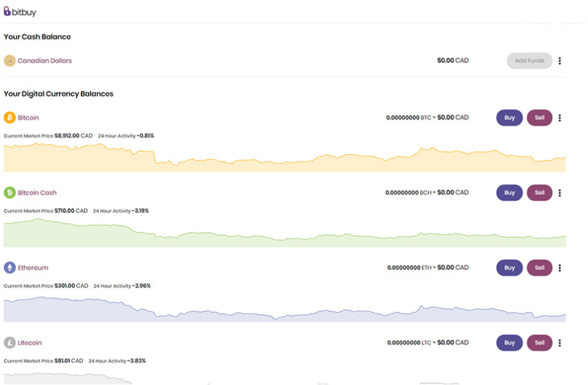
Task: Click the -3.83% 24 hour activity value
Action: point(137,361)
